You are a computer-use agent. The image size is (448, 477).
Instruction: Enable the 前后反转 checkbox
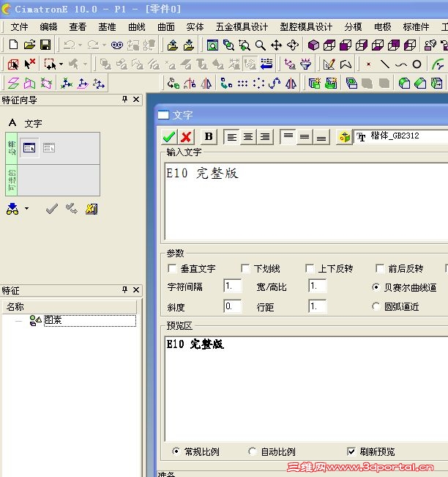coord(380,268)
